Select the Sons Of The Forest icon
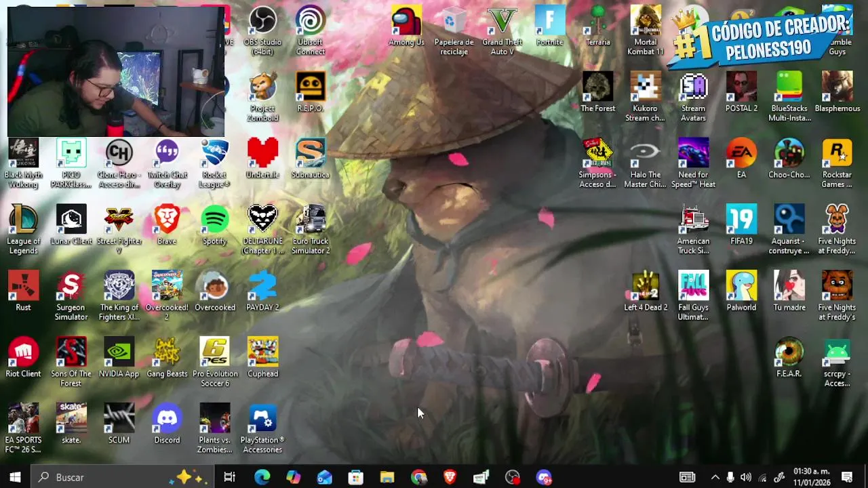This screenshot has height=488, width=868. click(x=71, y=363)
